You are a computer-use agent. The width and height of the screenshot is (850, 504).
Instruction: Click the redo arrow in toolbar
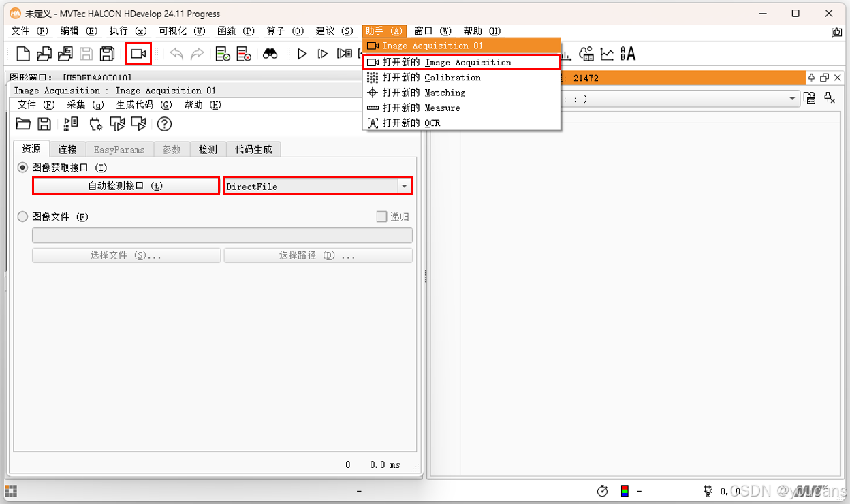197,54
